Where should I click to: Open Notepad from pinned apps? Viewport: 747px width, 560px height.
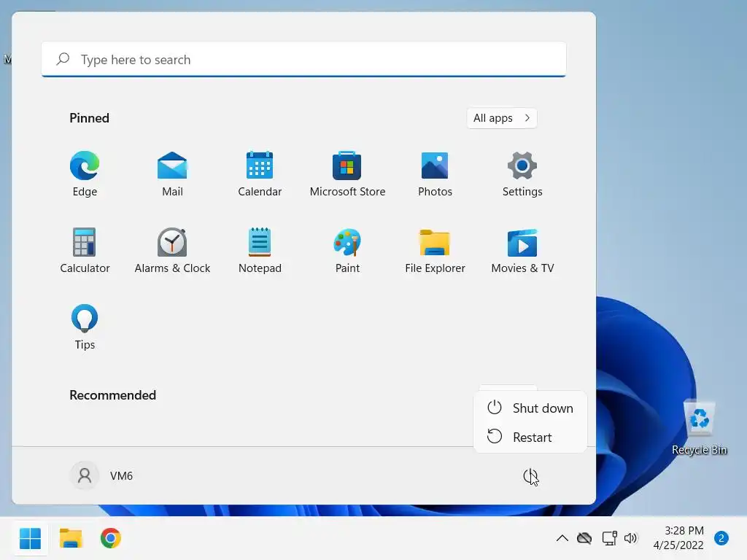pyautogui.click(x=260, y=251)
